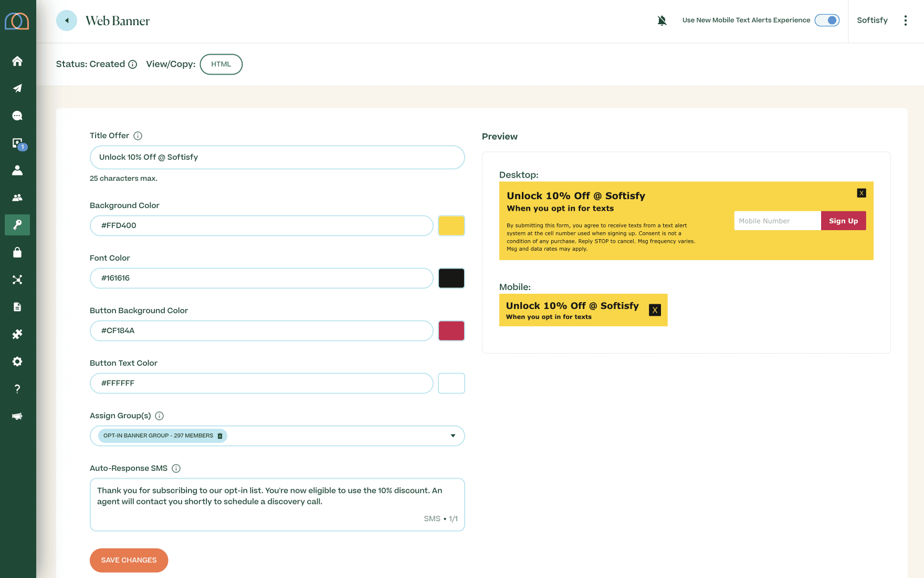Expand the Assign Group(s) dropdown arrow

coord(453,436)
